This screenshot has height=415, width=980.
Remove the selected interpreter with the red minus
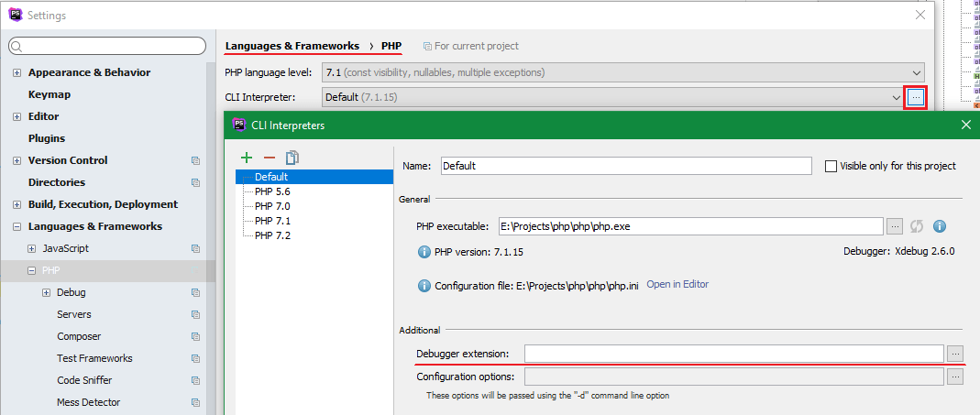270,158
